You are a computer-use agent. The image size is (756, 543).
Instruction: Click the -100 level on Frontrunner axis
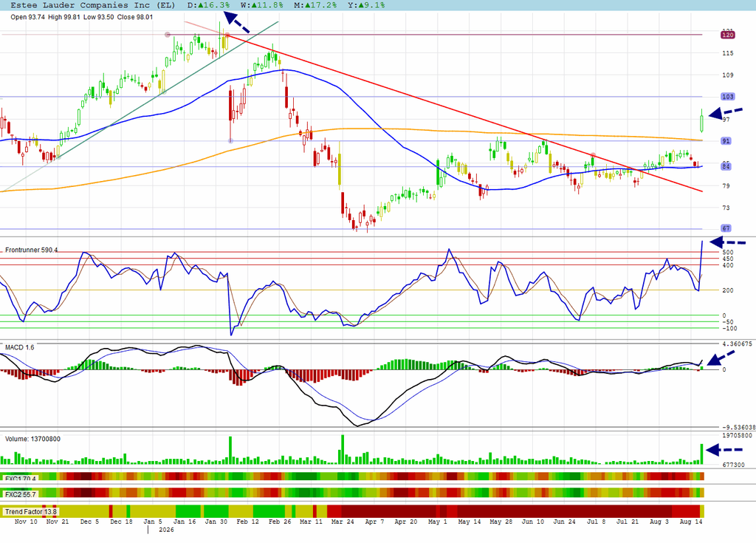pos(729,328)
